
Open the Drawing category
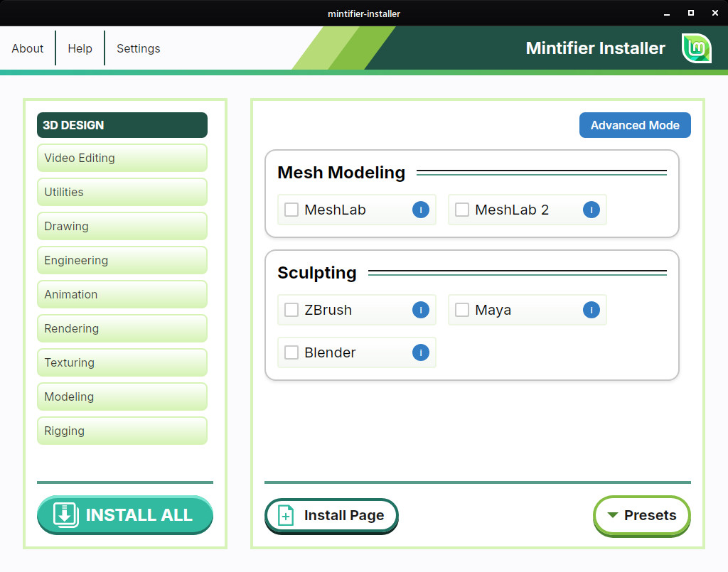(122, 227)
